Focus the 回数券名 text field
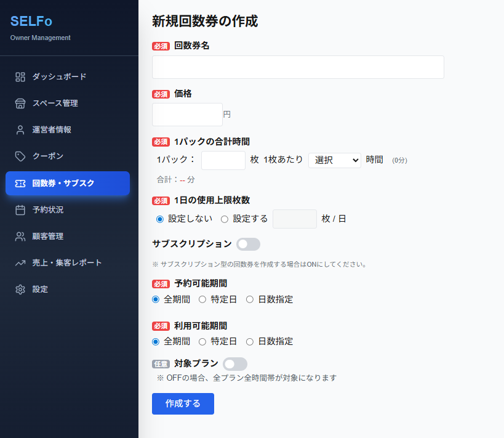The image size is (504, 438). coord(298,67)
